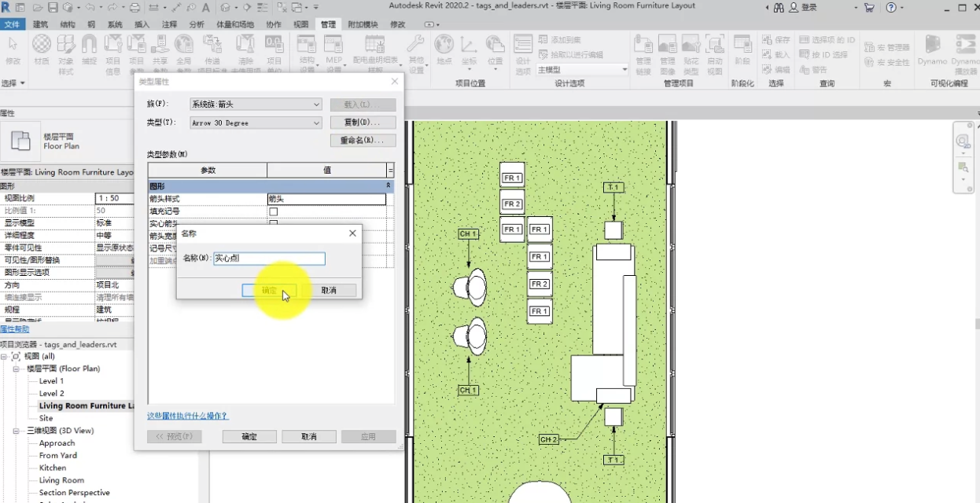
Task: Open the 族 系统族:箭头 dropdown
Action: [256, 104]
